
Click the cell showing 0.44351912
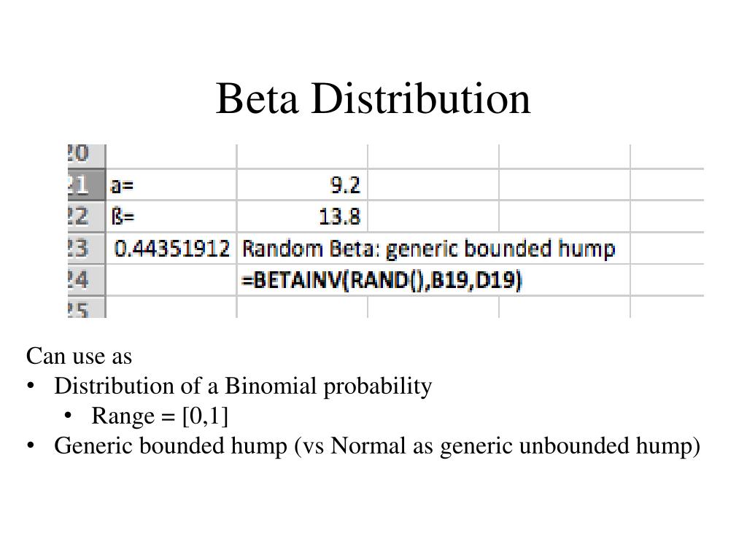[171, 249]
